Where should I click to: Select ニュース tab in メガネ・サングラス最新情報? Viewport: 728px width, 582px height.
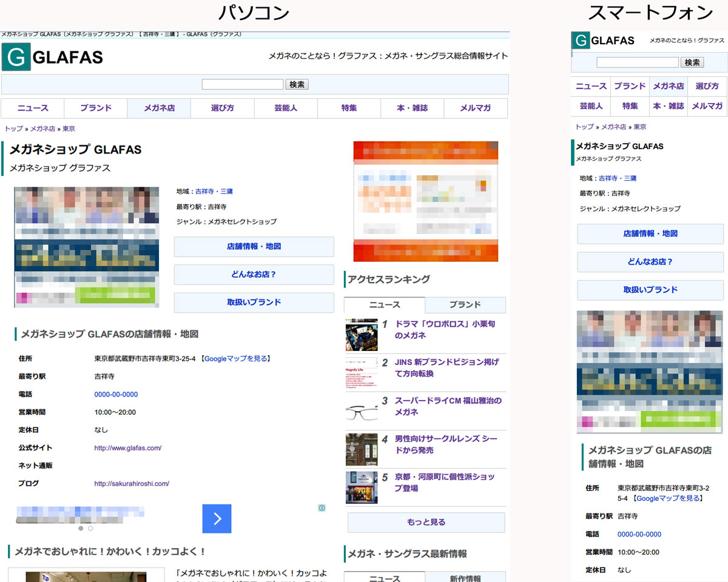tap(385, 577)
